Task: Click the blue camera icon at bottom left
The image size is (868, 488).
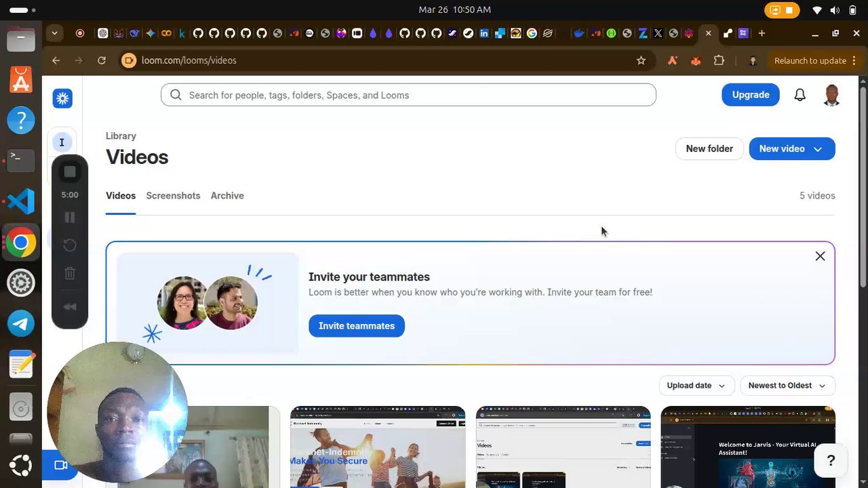Action: point(60,465)
